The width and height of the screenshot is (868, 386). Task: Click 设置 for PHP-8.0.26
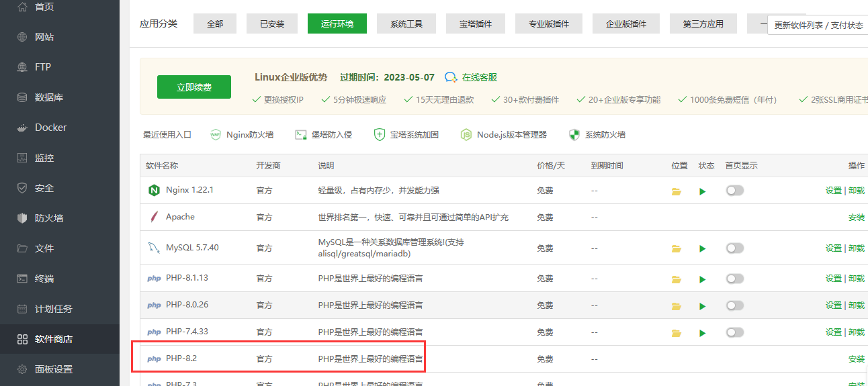834,305
